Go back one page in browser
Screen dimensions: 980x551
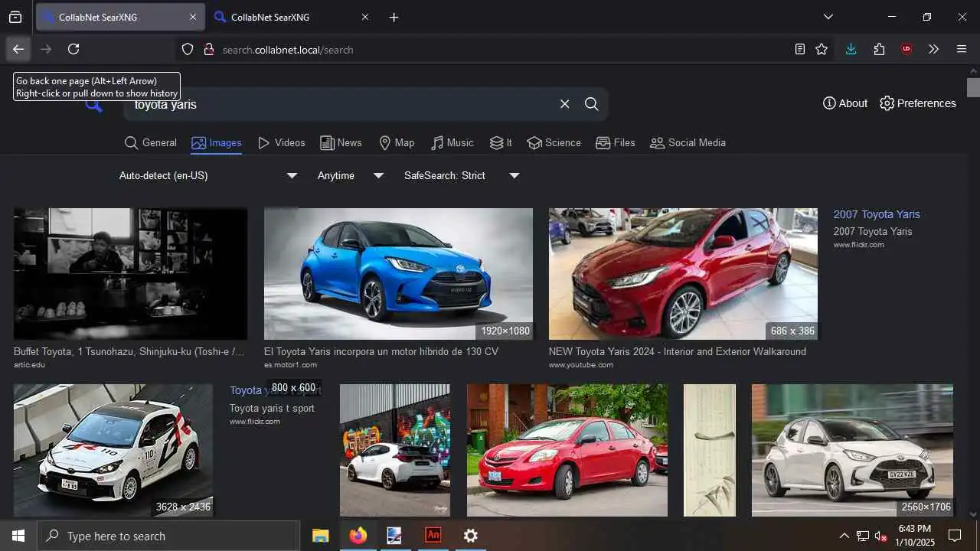click(18, 49)
